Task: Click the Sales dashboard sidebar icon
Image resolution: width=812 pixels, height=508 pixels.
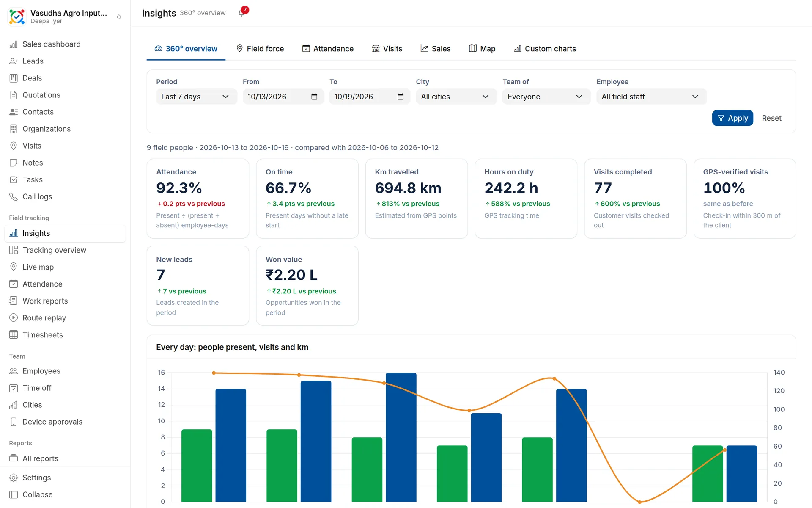Action: point(14,44)
